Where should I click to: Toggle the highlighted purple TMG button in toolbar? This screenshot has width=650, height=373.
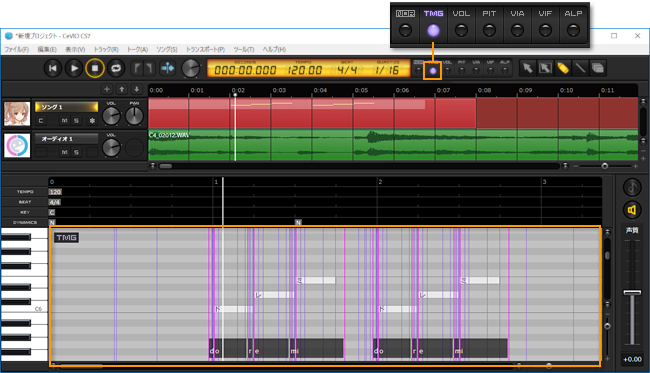pos(433,71)
